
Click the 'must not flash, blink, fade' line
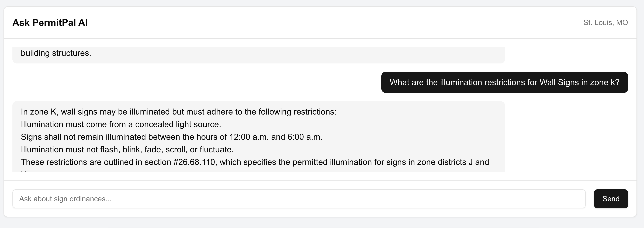tap(127, 150)
